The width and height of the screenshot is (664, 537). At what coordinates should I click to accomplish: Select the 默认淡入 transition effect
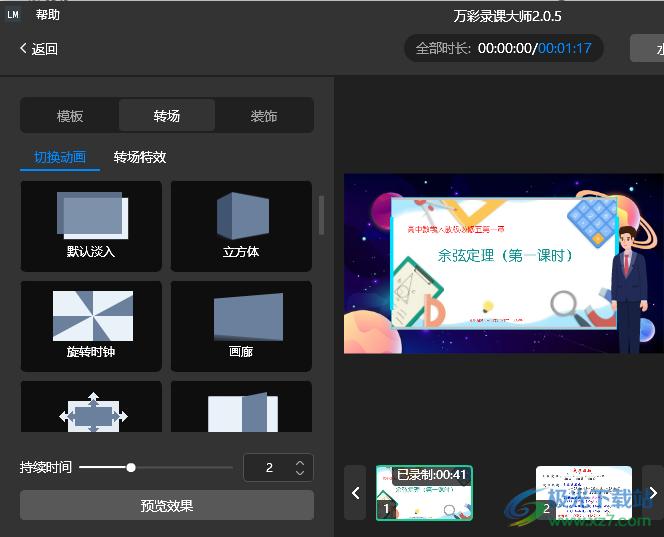point(91,225)
